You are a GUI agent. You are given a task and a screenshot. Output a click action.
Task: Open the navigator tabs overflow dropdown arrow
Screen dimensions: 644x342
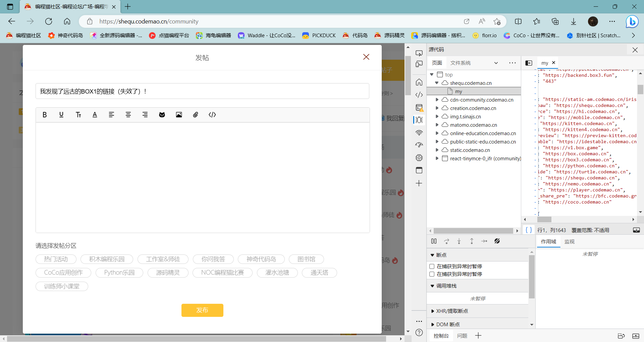pos(496,63)
